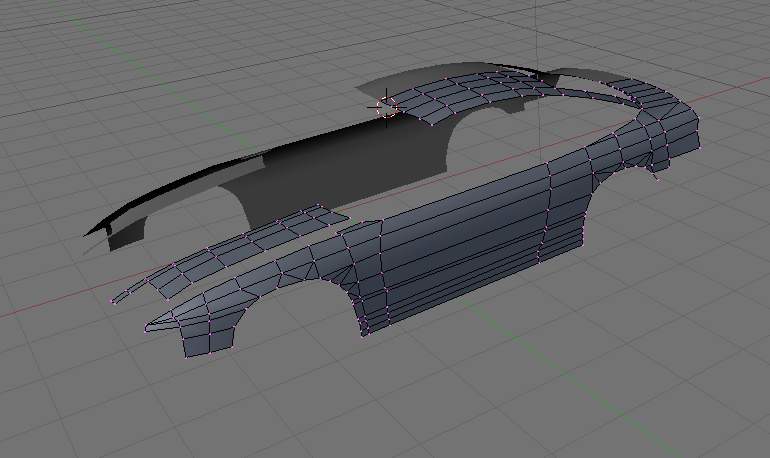Select the vertex at the front bumper's pointed tip
This screenshot has width=770, height=458.
pos(146,331)
